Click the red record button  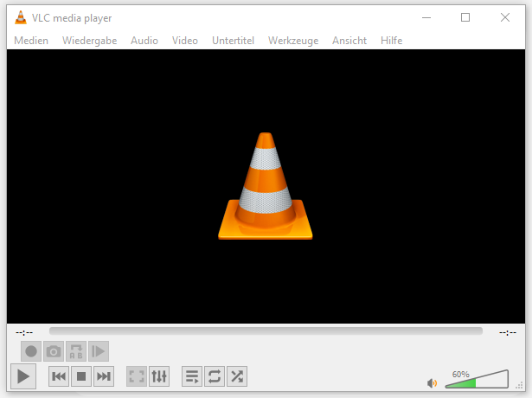click(x=31, y=351)
